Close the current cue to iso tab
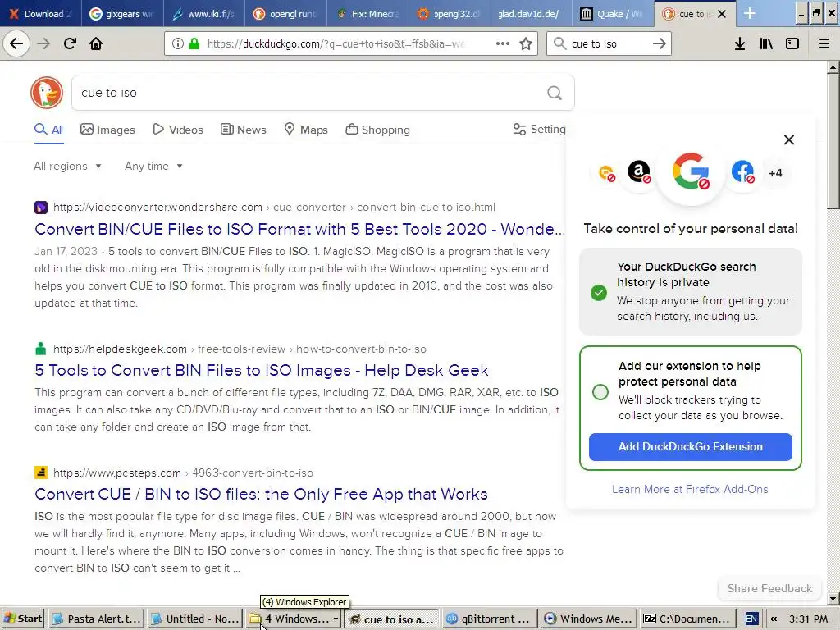 722,14
